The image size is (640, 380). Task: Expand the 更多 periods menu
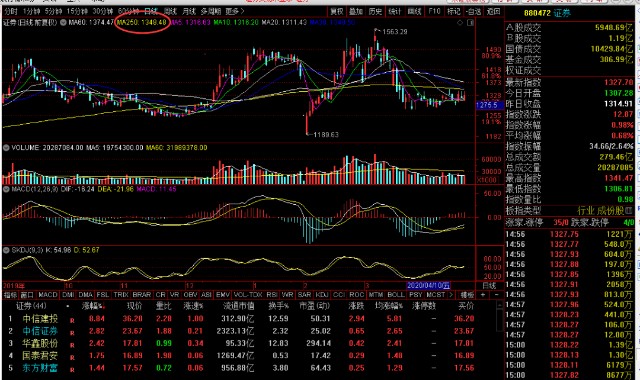(235, 11)
